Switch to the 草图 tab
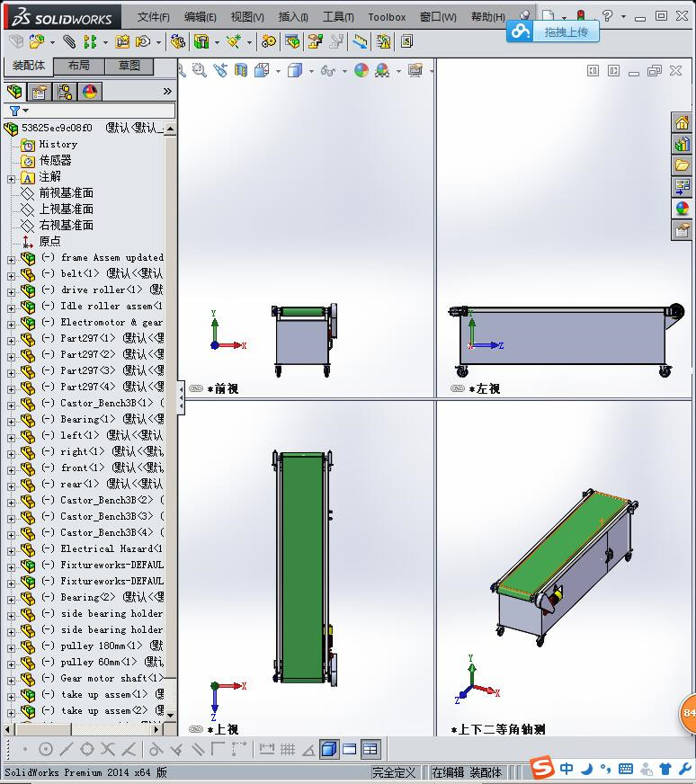696x784 pixels. point(129,66)
